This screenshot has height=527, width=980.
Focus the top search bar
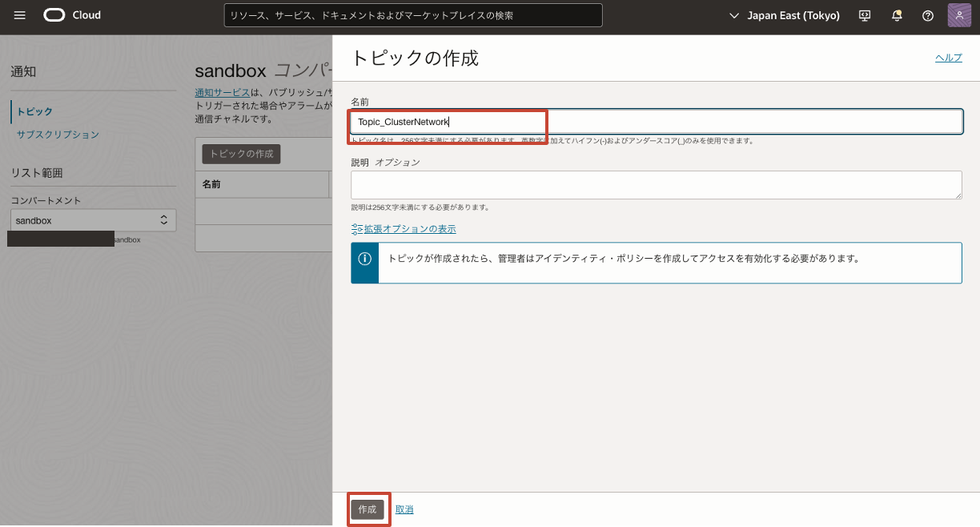(413, 15)
